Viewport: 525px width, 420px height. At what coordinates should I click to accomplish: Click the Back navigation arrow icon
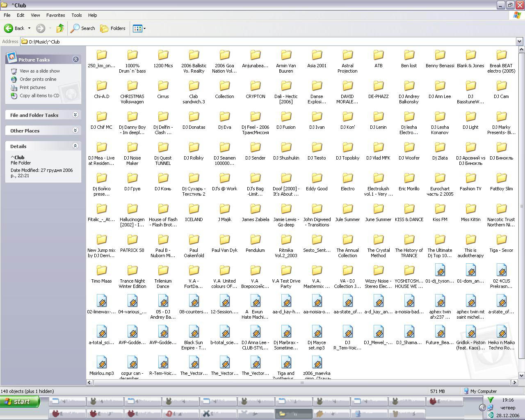coord(9,28)
